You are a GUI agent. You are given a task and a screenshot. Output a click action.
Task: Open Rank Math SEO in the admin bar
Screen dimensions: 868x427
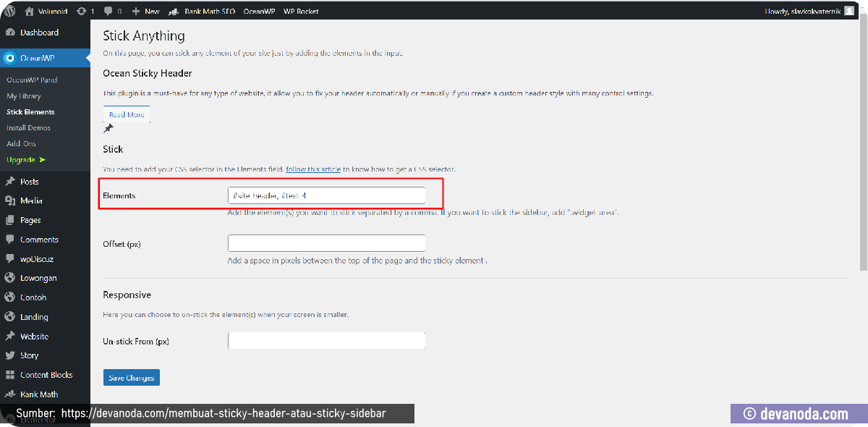201,12
